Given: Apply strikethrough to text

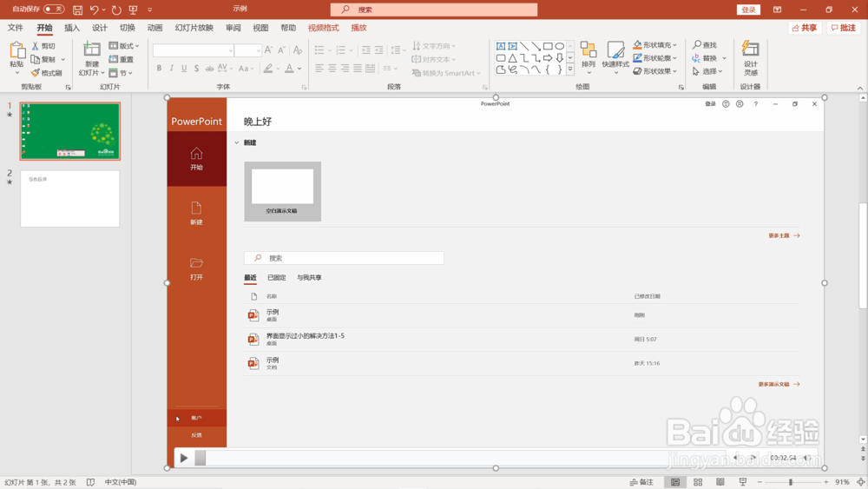Looking at the screenshot, I should (x=209, y=68).
